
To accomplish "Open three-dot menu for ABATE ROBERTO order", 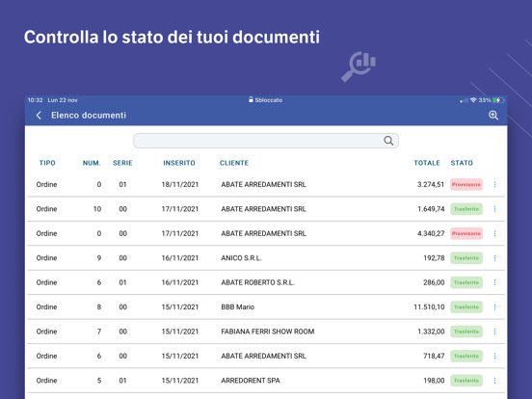I will coord(494,282).
